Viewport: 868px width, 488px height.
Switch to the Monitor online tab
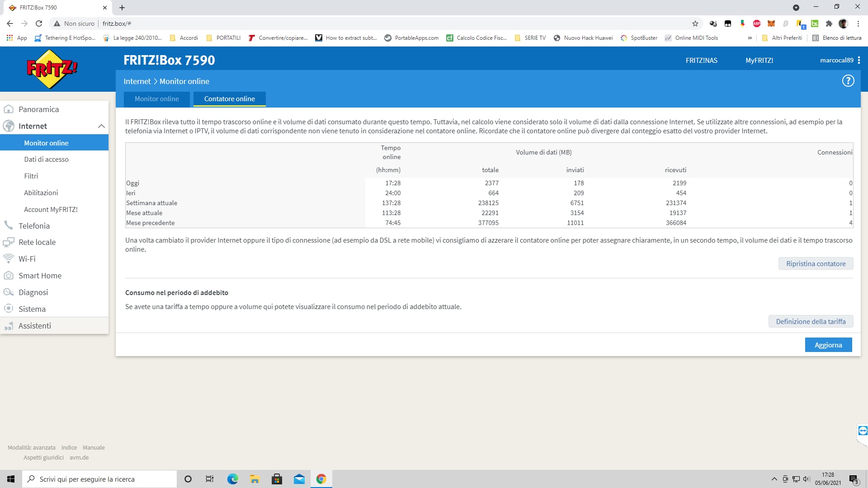tap(156, 99)
